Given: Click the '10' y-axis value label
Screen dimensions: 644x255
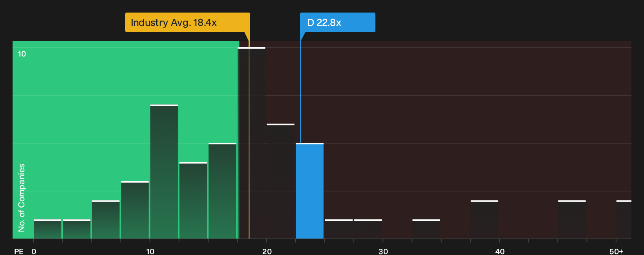Looking at the screenshot, I should tap(22, 54).
